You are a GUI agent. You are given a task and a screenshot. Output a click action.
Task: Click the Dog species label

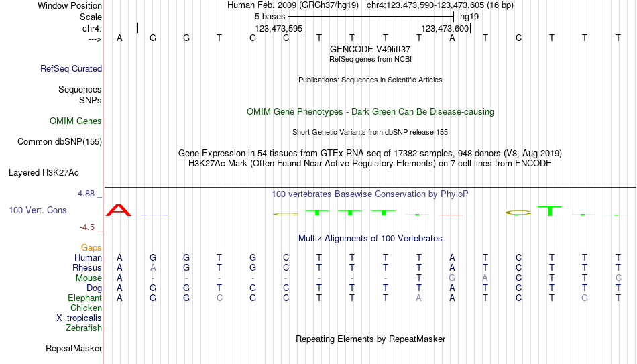95,288
